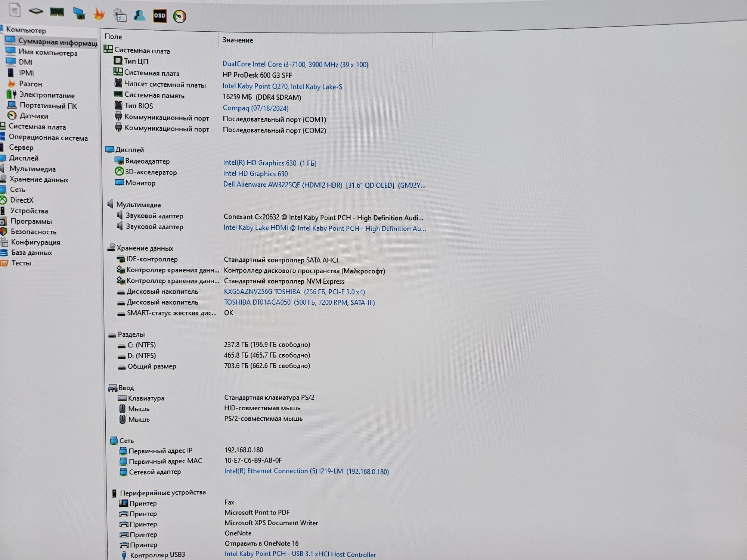Click the keyboard icon in the 'Клавиатура' row

point(122,398)
